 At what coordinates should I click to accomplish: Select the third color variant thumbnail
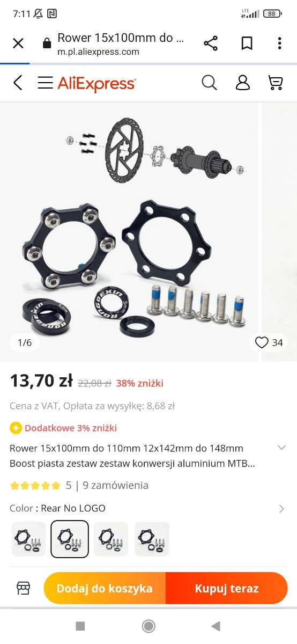coord(111,539)
